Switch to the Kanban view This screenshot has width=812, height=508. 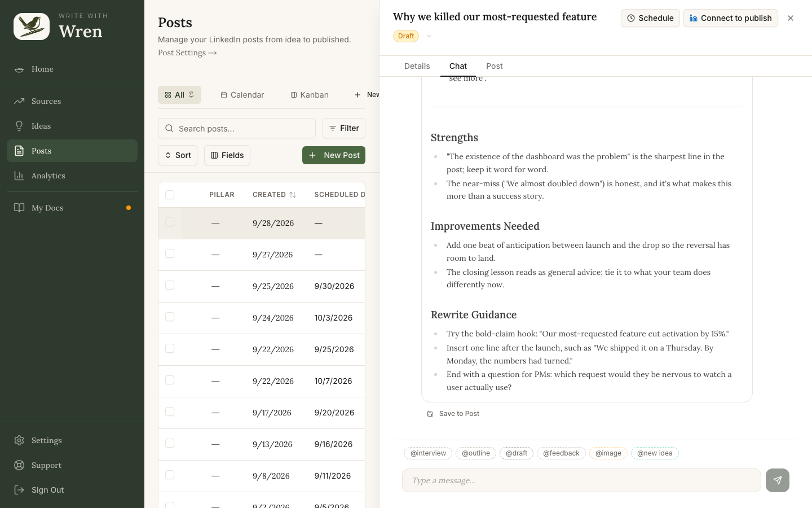tap(309, 95)
